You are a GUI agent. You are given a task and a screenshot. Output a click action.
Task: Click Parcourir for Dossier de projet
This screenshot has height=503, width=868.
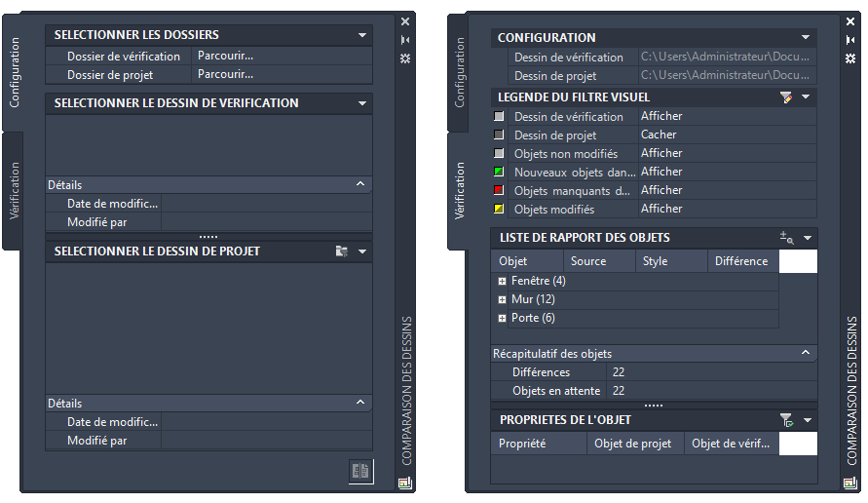tap(225, 74)
